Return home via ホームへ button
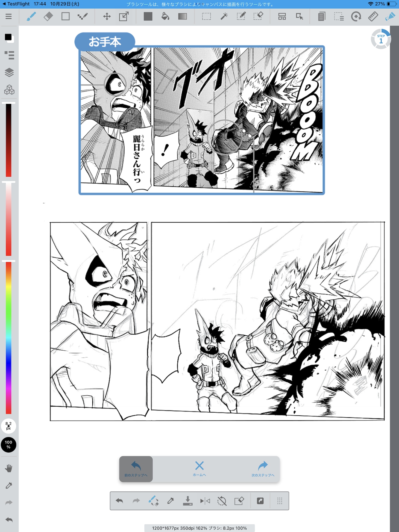The image size is (399, 532). coord(199,469)
